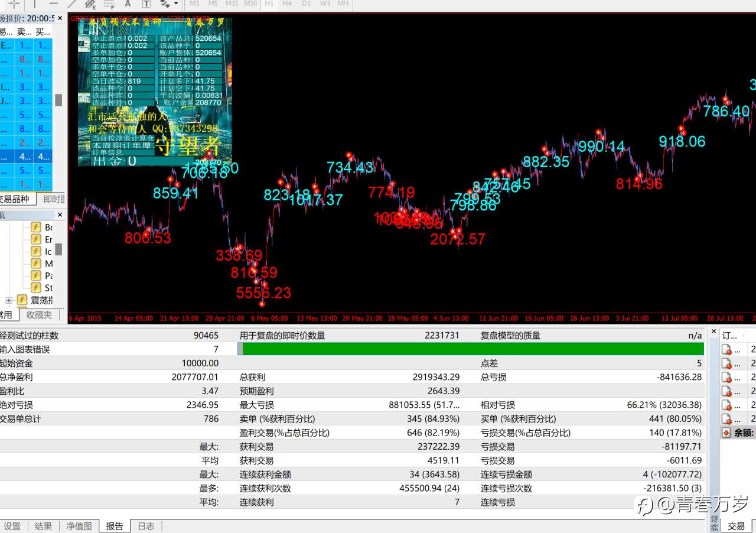
Task: Expand the 震荡指标 folder plus icon
Action: click(8, 300)
